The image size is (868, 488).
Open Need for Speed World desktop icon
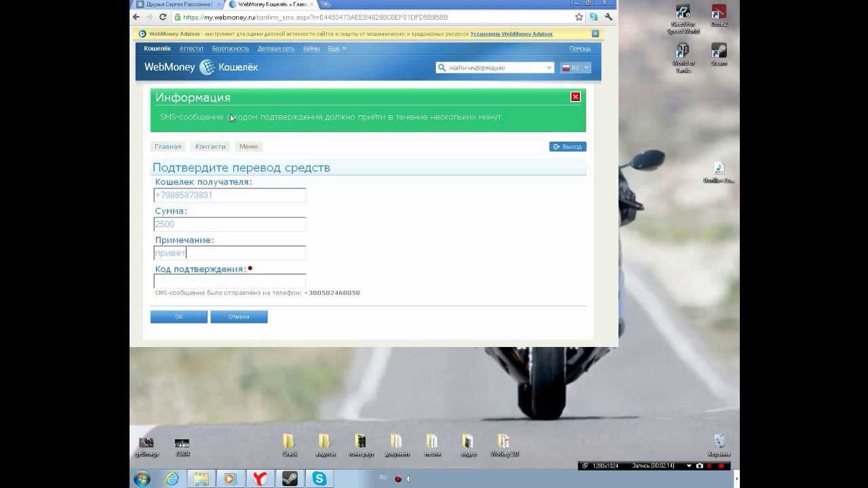(683, 18)
